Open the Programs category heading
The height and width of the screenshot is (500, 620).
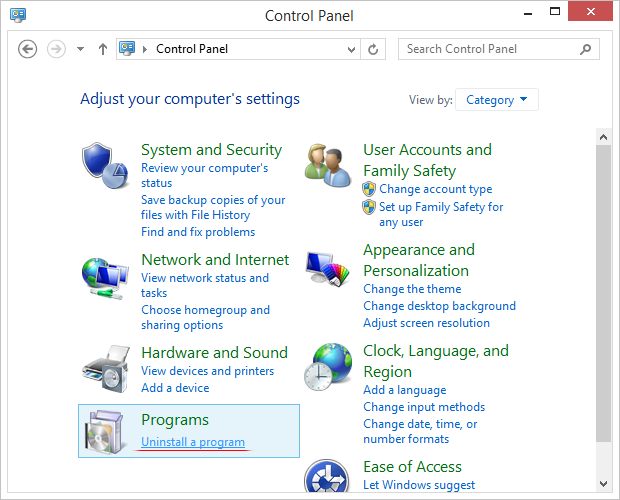[x=175, y=420]
